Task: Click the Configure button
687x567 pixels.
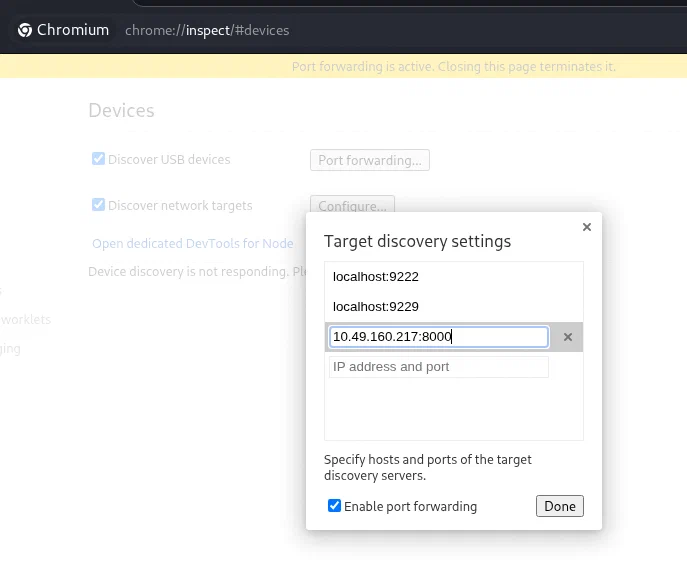Action: pyautogui.click(x=352, y=204)
